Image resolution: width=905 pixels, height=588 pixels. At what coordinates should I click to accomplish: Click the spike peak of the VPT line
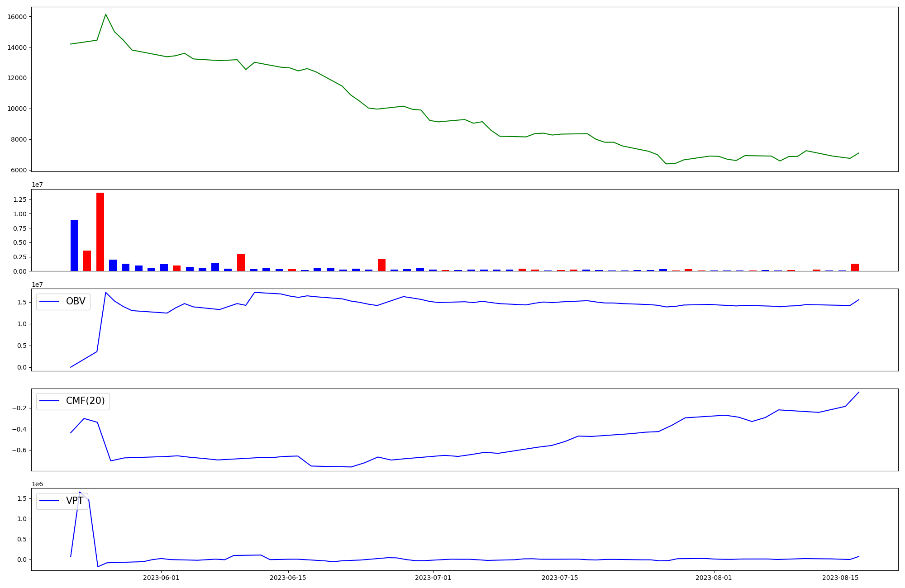[80, 492]
